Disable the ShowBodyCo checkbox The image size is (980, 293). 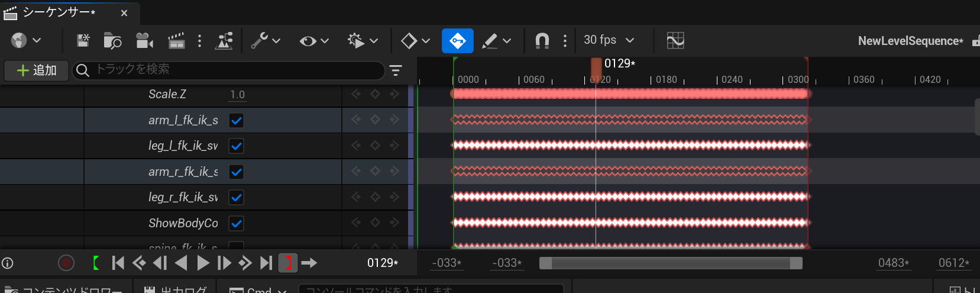236,224
